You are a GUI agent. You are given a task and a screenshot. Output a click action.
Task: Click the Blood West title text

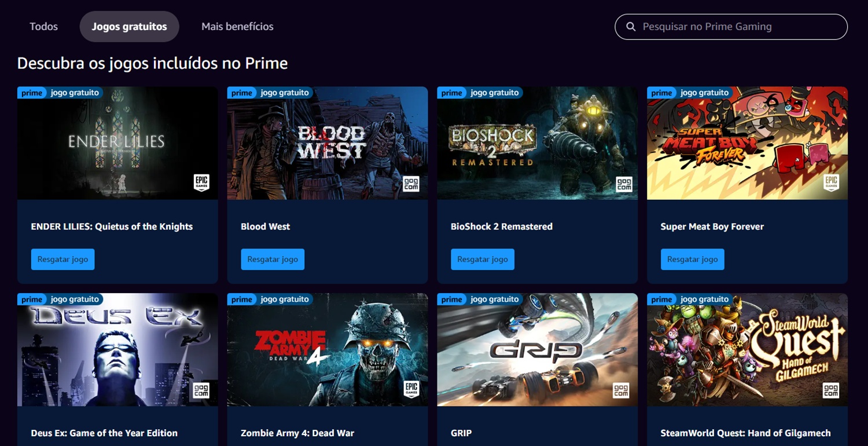point(266,226)
